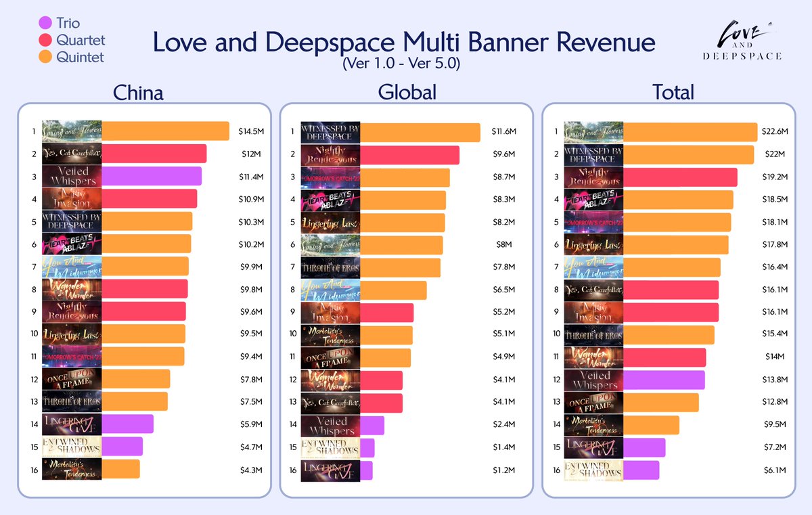The width and height of the screenshot is (812, 515).
Task: Click the red Yes, Cat Caretaker bar in China panel
Action: pyautogui.click(x=154, y=154)
